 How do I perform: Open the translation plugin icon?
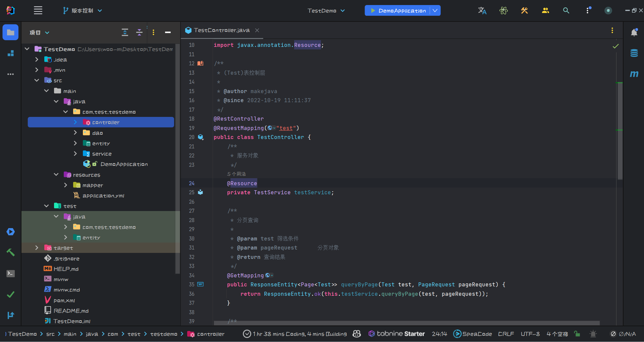(x=482, y=11)
